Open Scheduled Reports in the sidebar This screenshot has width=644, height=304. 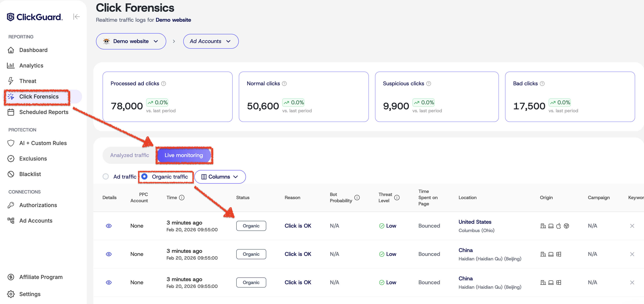point(44,112)
